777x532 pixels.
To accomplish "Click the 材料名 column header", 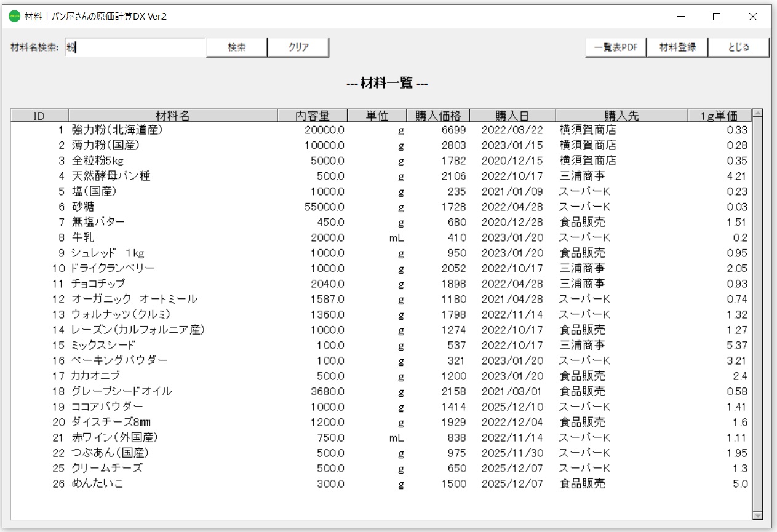I will pos(172,115).
